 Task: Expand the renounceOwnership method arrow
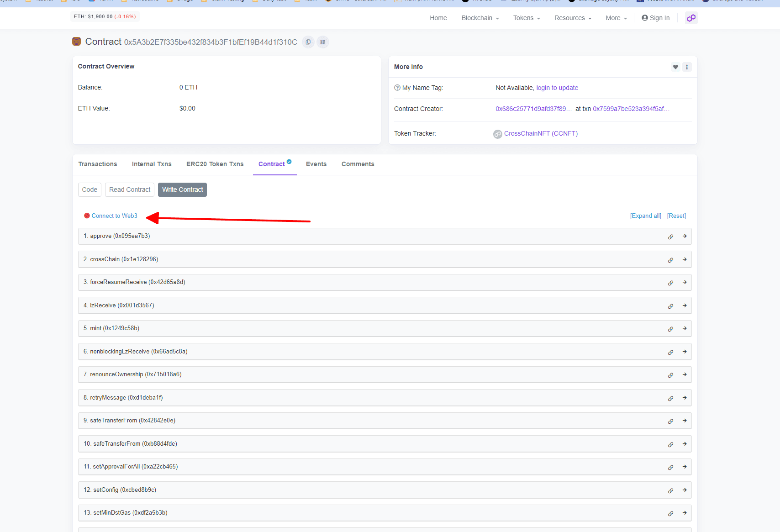[685, 374]
